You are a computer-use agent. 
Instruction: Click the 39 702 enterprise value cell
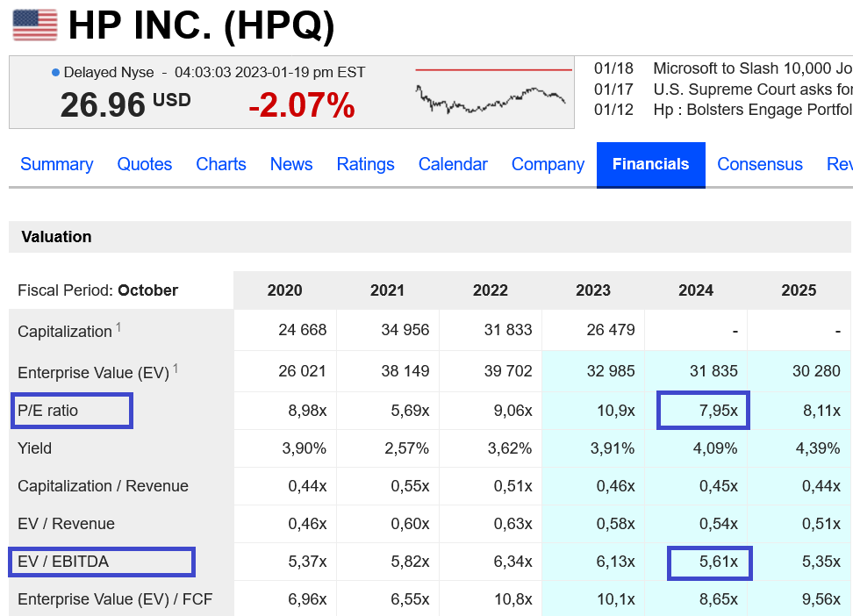click(508, 371)
